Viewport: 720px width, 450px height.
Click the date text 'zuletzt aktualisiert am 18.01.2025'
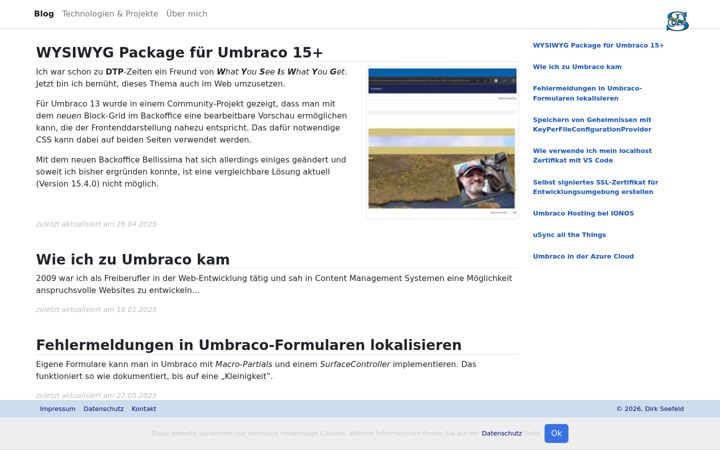(96, 309)
